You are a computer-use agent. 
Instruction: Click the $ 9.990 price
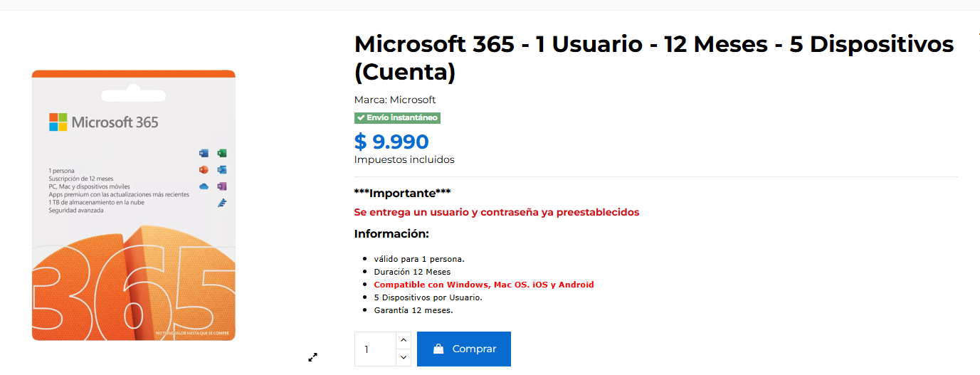(391, 142)
